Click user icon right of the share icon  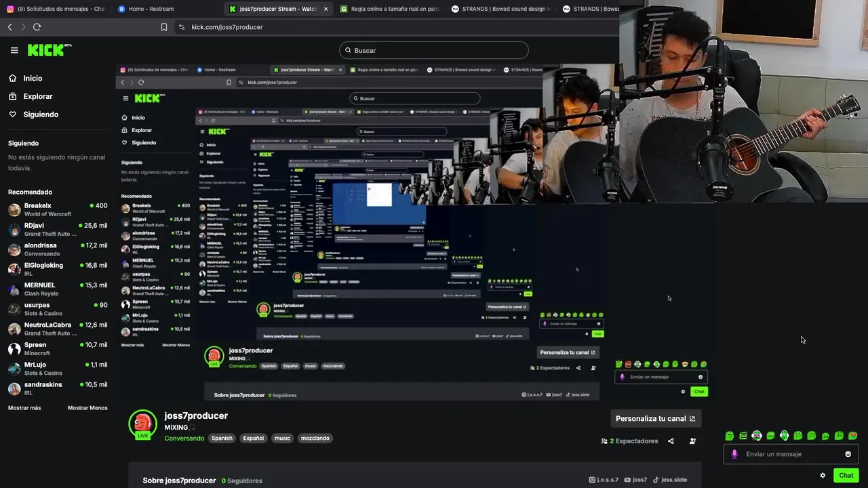[x=692, y=441]
